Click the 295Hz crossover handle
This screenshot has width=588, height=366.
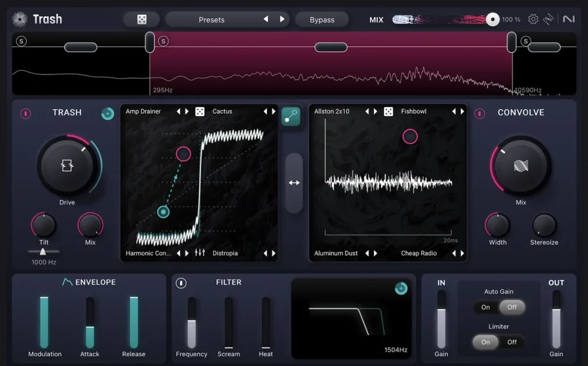click(x=150, y=42)
